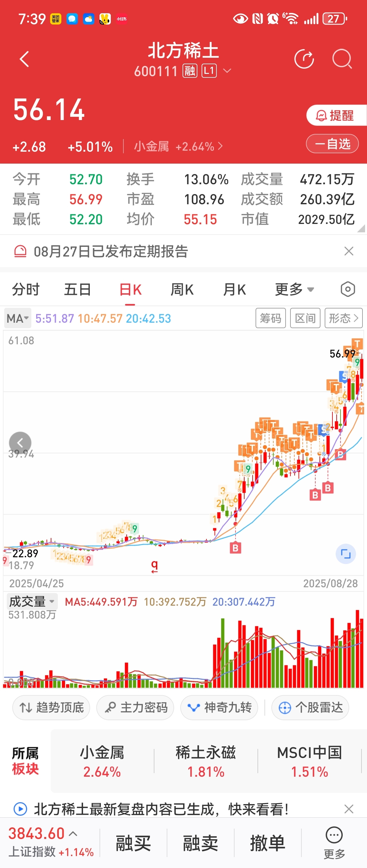Remove from watchlist via 自选 button
Image resolution: width=367 pixels, height=868 pixels.
(332, 144)
